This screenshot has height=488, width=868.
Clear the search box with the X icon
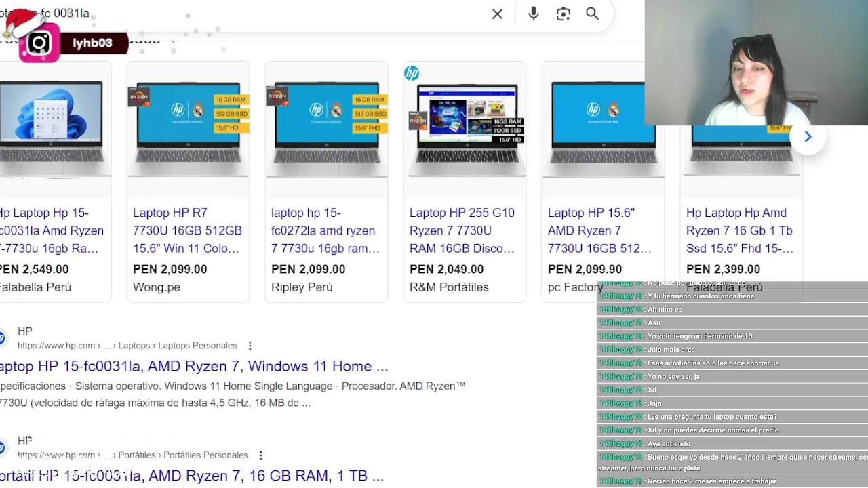(497, 14)
